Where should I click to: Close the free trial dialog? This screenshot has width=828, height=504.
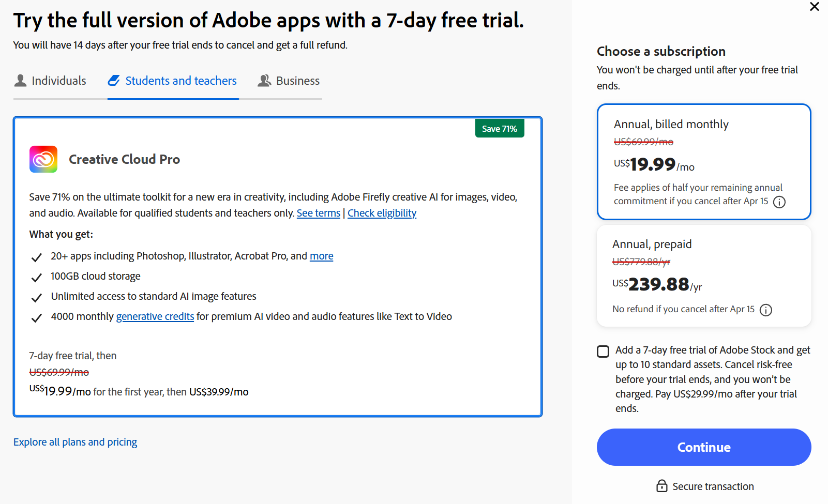(814, 7)
